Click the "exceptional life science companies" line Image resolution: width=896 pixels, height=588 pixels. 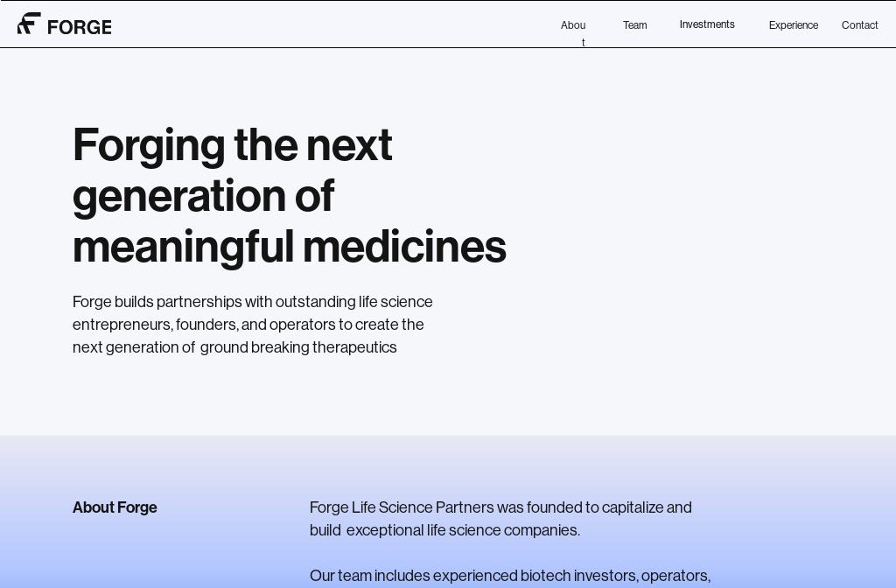point(463,530)
